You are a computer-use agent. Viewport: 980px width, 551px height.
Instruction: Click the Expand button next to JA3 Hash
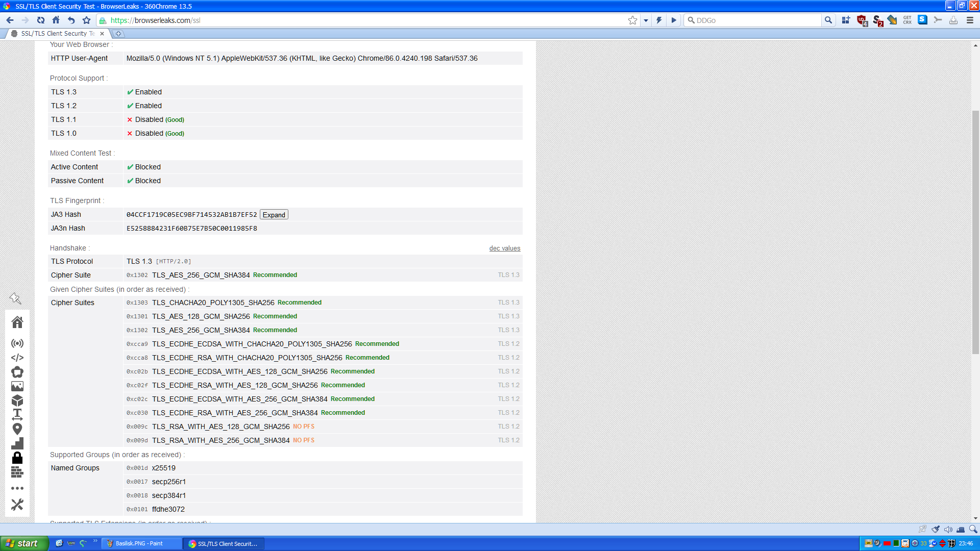pos(274,214)
